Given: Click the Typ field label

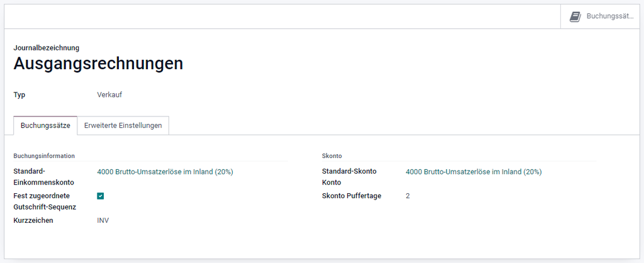Looking at the screenshot, I should (x=19, y=95).
